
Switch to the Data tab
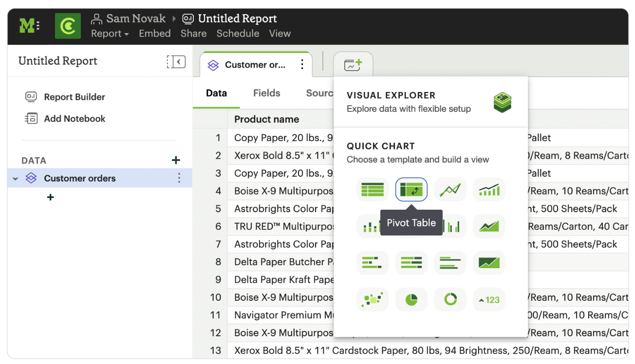217,93
